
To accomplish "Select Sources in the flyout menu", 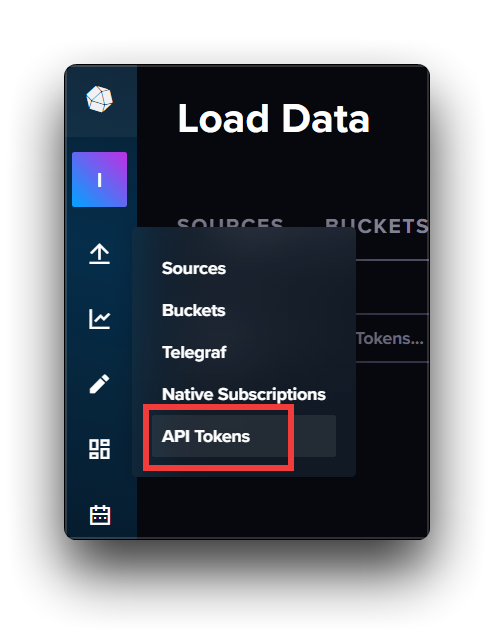I will click(194, 268).
